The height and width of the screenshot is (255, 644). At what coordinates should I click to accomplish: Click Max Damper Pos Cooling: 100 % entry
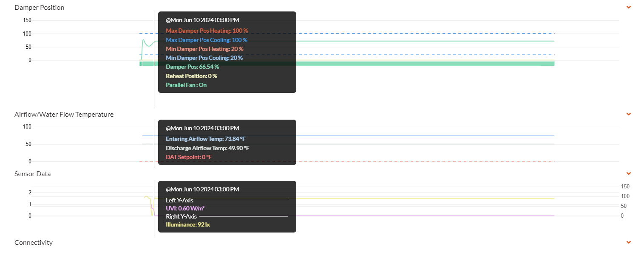(206, 40)
